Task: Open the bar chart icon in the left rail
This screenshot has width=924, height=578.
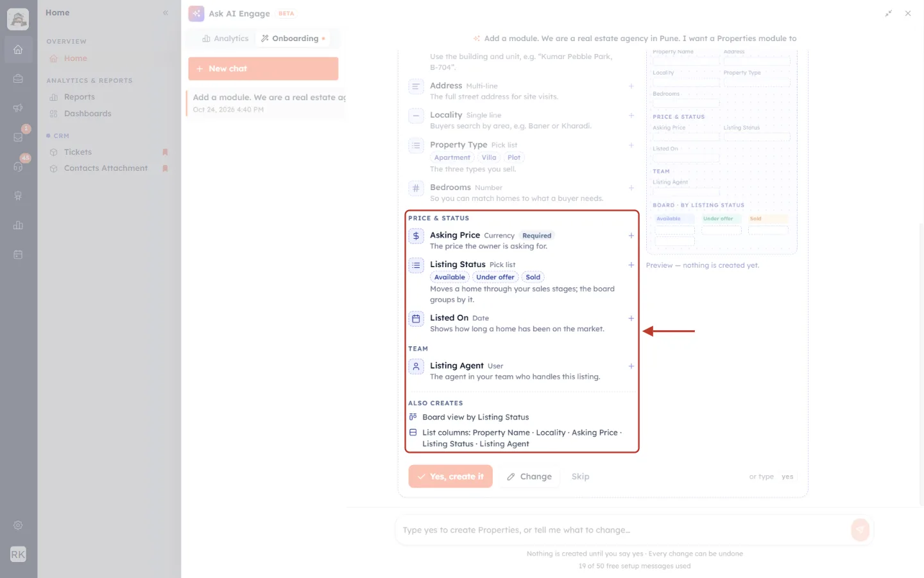Action: pos(18,225)
